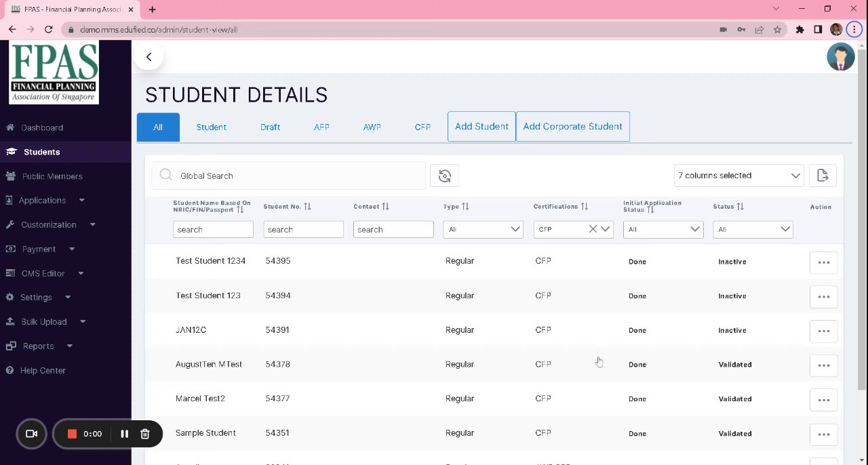The height and width of the screenshot is (465, 868).
Task: Click the Bulk Upload icon in sidebar
Action: [10, 321]
